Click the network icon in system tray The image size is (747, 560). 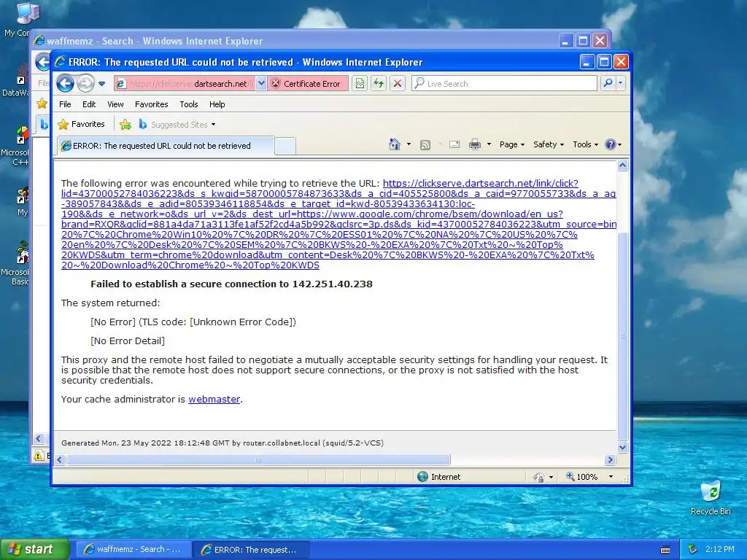(x=693, y=550)
